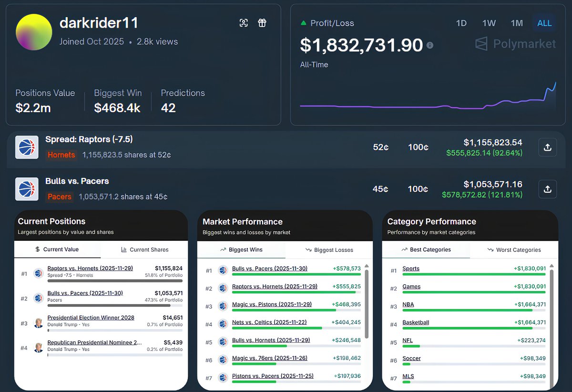Click the basketball icon on the Raptors spread row
This screenshot has height=392, width=572.
coord(27,147)
